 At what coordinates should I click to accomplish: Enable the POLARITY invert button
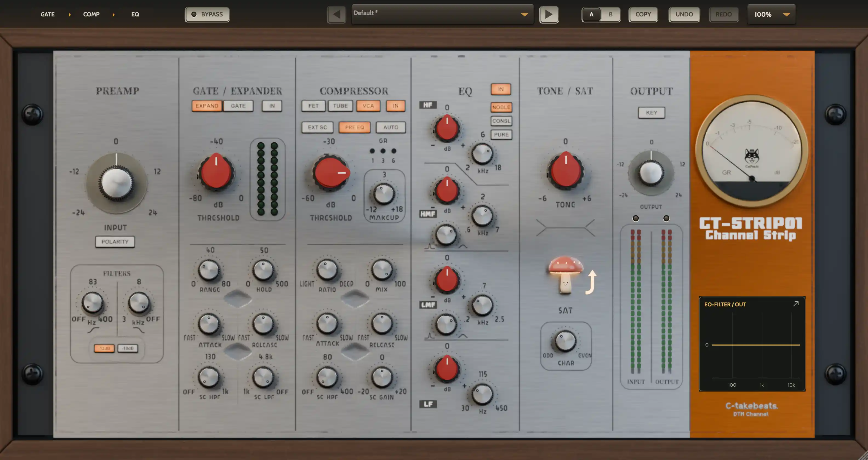[x=115, y=242]
